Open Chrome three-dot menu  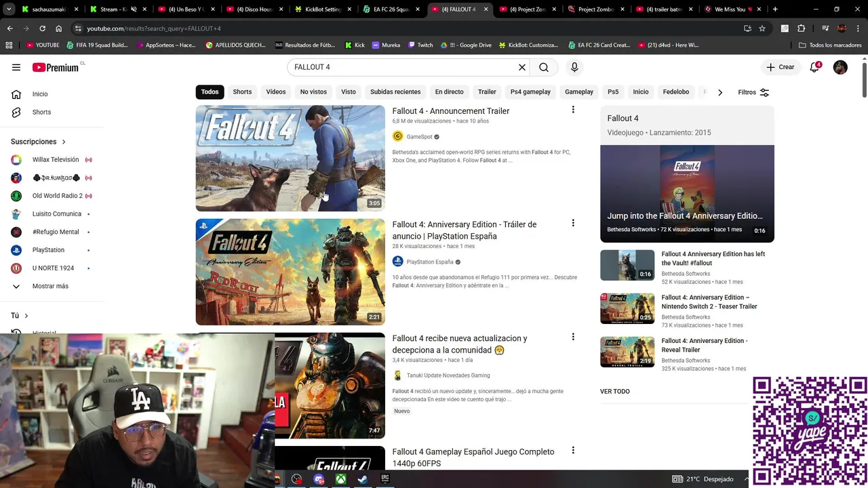(x=859, y=28)
